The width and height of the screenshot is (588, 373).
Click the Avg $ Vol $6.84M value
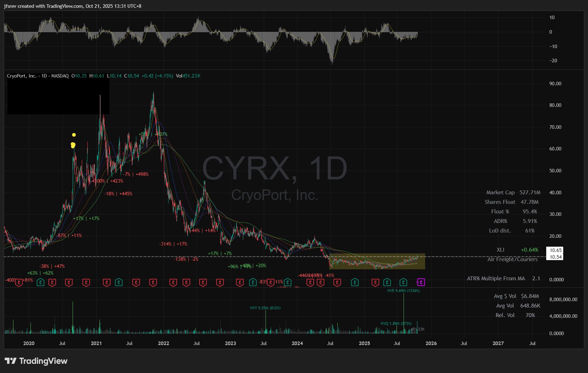530,296
